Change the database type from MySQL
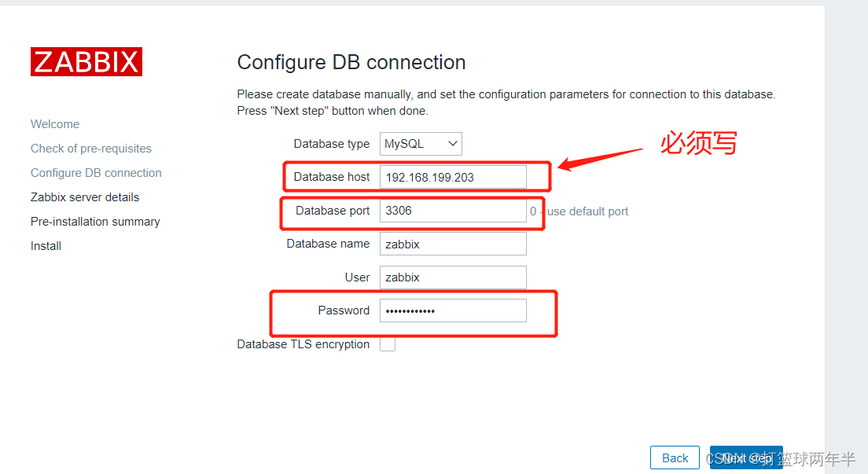Viewport: 868px width, 474px height. (x=420, y=143)
